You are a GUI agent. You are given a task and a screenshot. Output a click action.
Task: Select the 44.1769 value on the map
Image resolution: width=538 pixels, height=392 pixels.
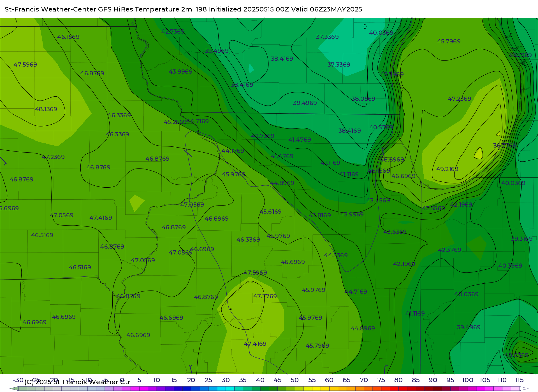pyautogui.click(x=233, y=151)
